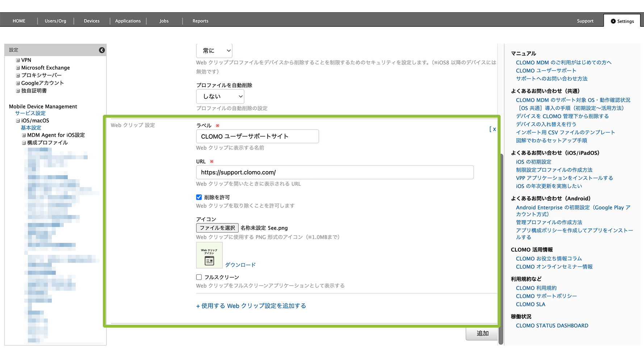Expand the Microsoft Exchange plus icon

click(x=18, y=68)
